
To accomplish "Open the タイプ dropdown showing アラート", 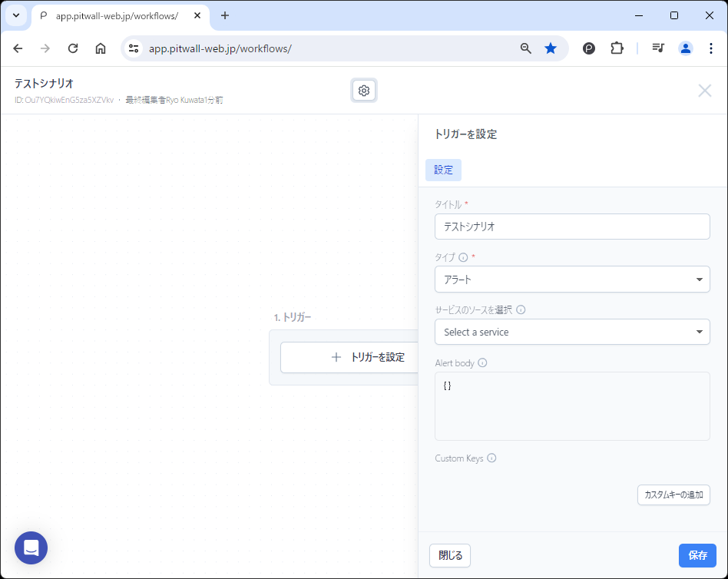I will 572,280.
